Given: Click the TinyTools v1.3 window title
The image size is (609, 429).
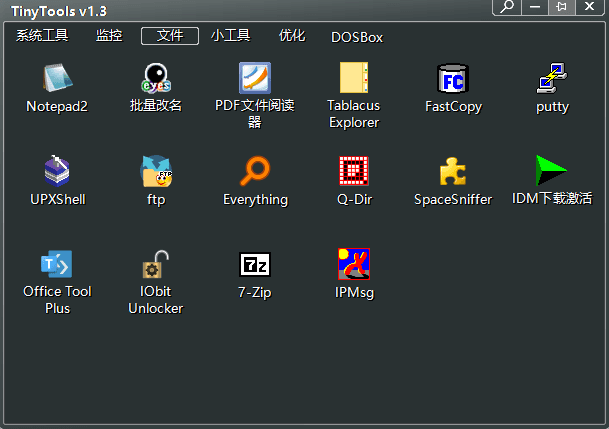Looking at the screenshot, I should pos(59,11).
